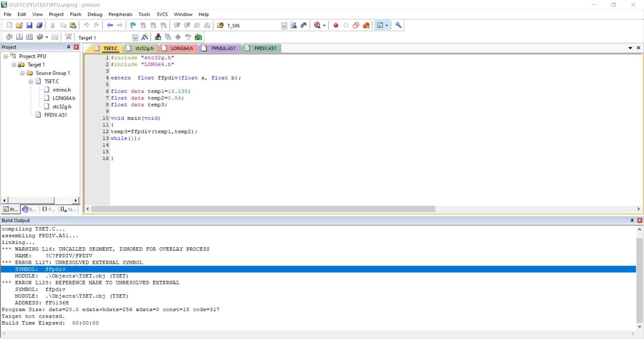This screenshot has height=339, width=644.
Task: Open the SVCS menu
Action: 162,14
